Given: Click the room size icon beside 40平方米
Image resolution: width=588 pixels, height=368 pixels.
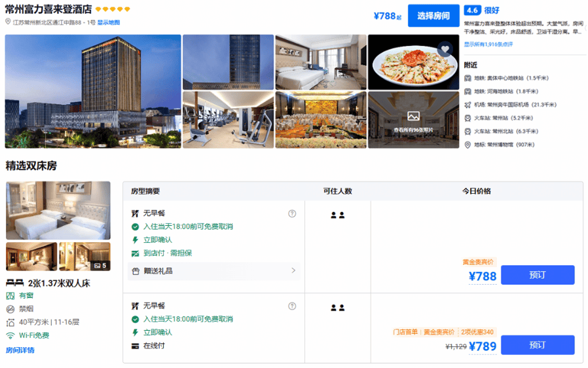Looking at the screenshot, I should click(x=10, y=322).
